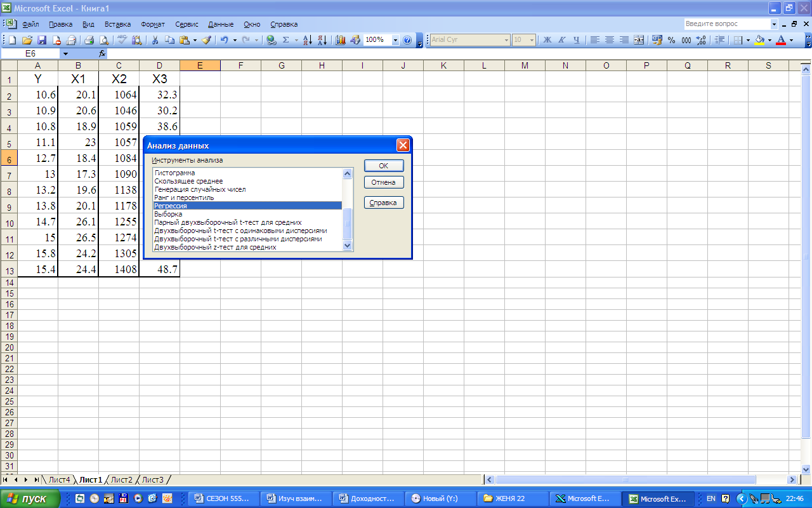The image size is (812, 508).
Task: Open the Правка menu
Action: (x=61, y=24)
